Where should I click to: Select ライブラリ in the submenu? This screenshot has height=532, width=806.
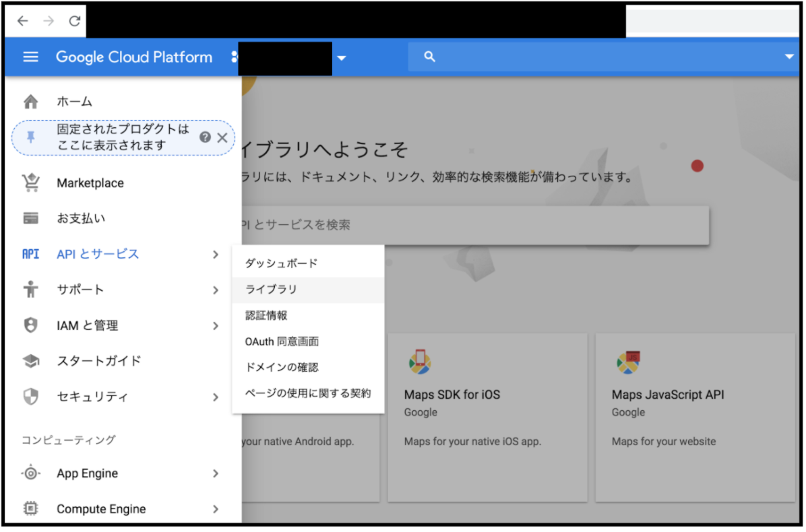pos(309,290)
